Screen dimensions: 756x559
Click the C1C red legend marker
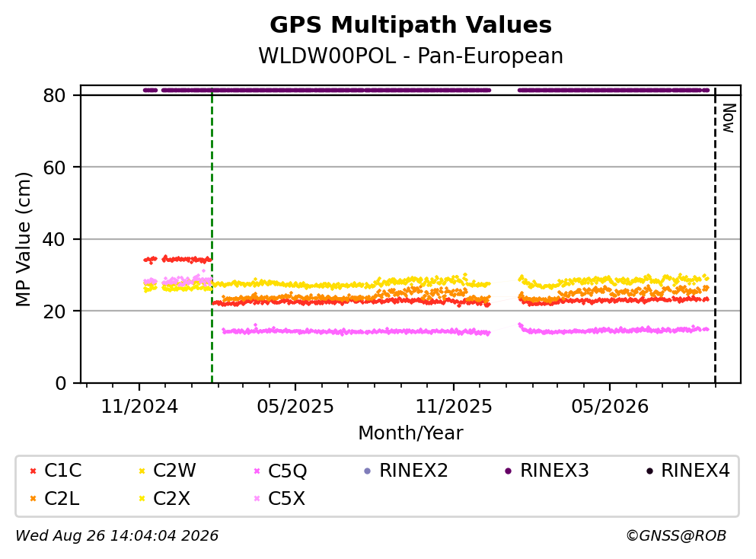33,471
